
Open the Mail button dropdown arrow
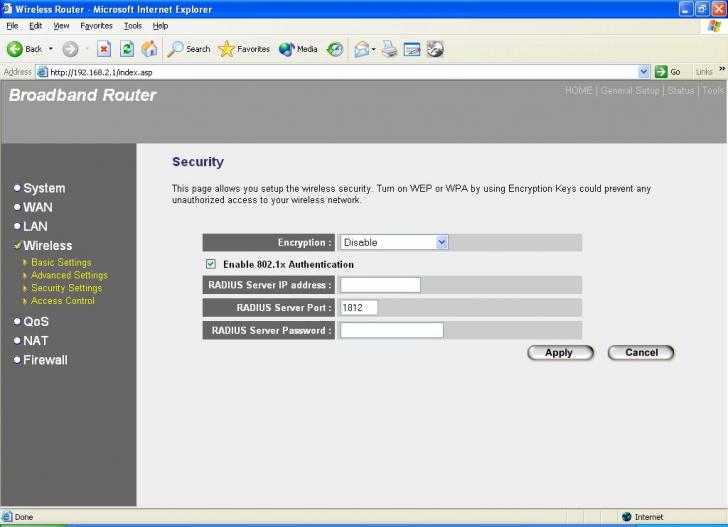pos(372,49)
